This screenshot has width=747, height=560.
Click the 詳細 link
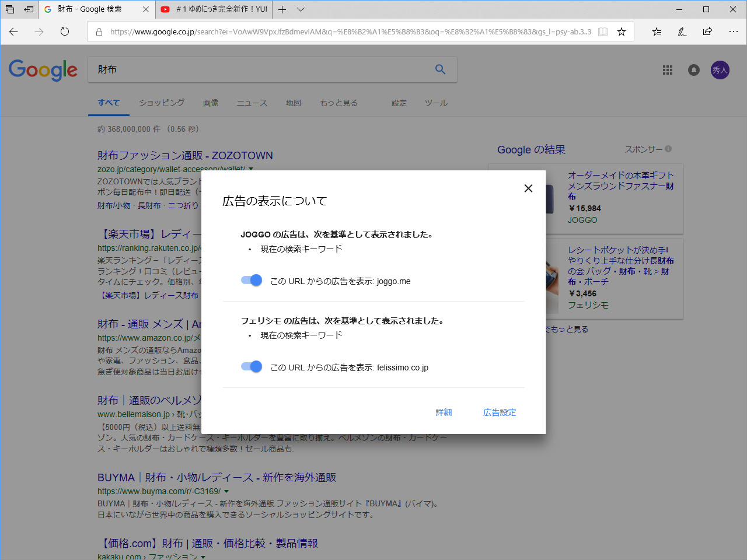click(x=445, y=412)
